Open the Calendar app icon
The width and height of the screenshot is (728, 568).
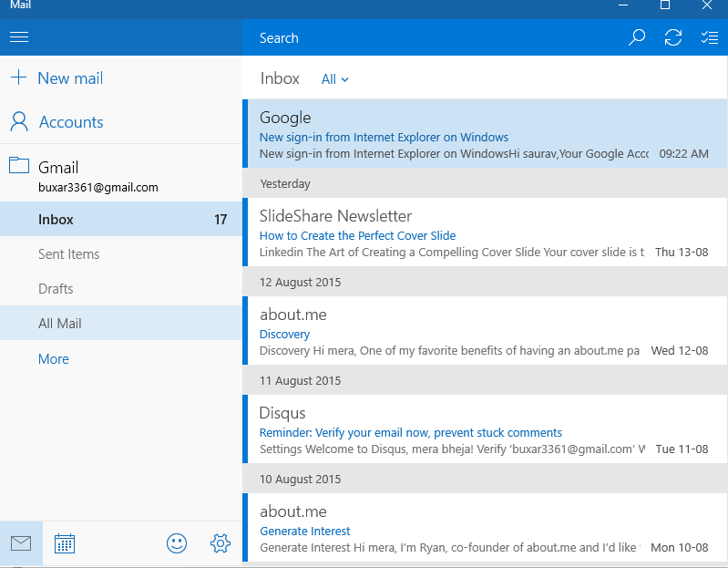point(65,543)
